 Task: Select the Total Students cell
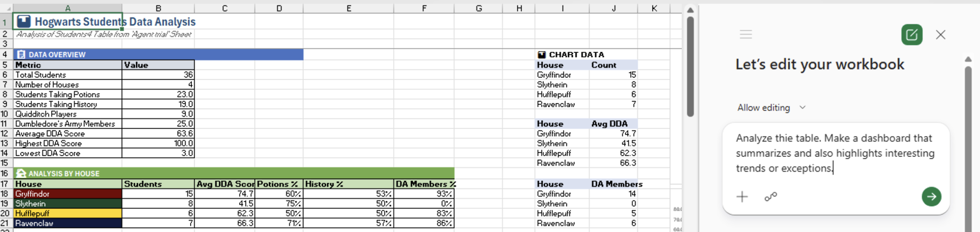(68, 75)
